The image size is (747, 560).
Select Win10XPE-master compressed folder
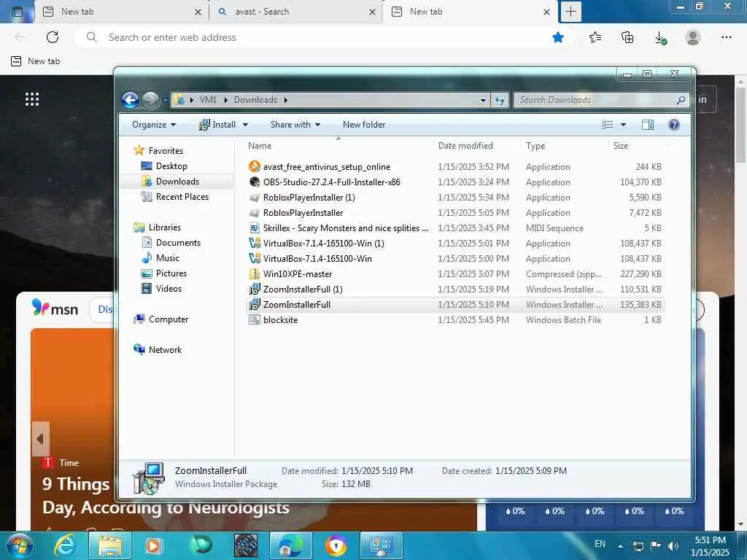click(455, 274)
